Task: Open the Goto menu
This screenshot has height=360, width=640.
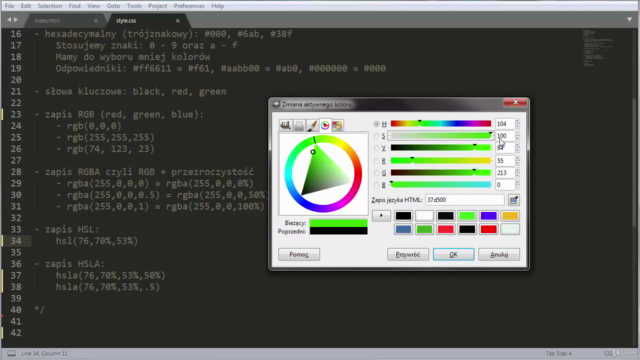Action: coord(113,6)
